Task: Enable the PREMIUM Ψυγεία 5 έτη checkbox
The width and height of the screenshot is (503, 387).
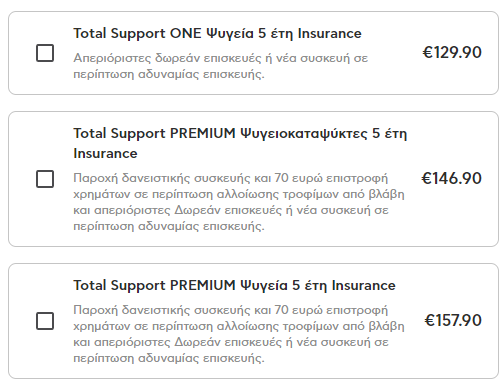Action: [x=45, y=321]
